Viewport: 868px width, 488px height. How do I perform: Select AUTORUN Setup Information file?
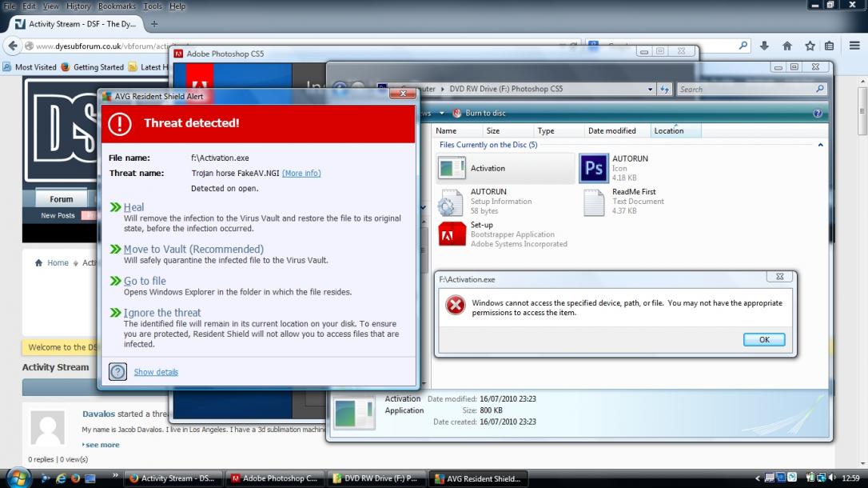451,202
